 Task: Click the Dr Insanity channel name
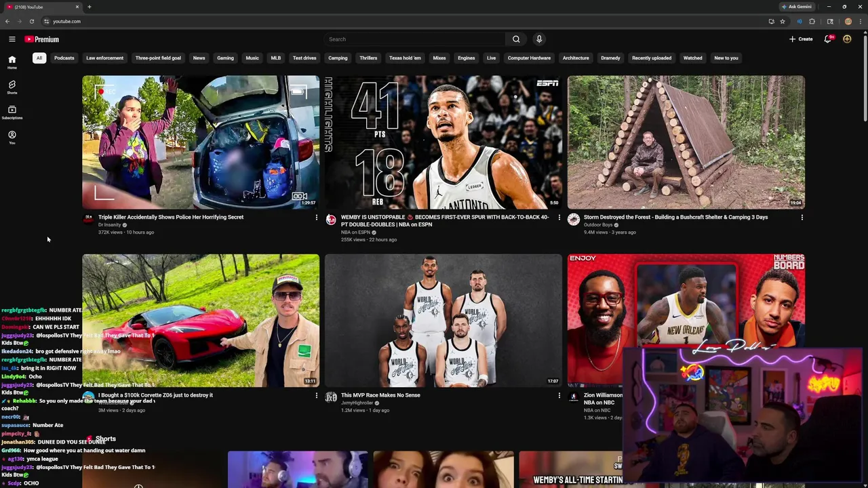tap(110, 225)
